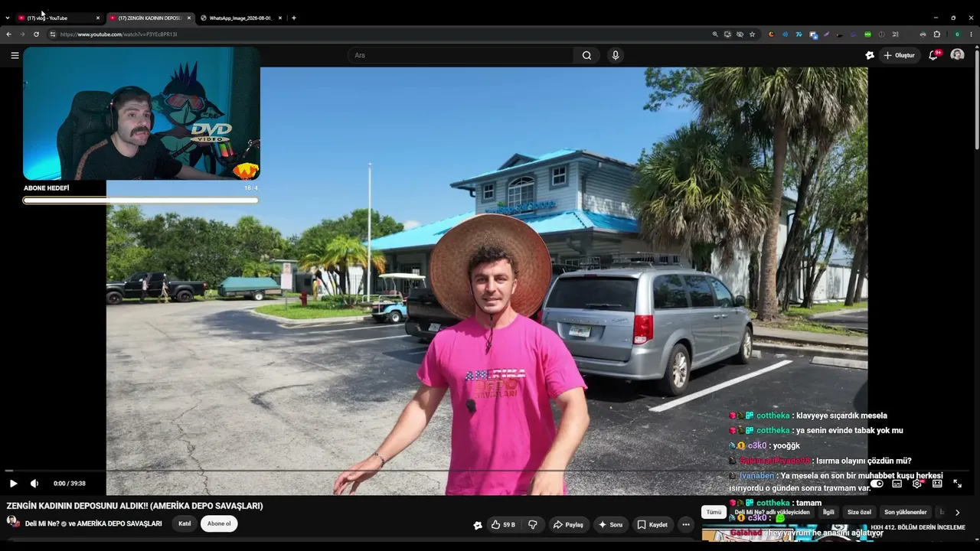Click the Oluştur create button
Screen dimensions: 980x551
899,55
